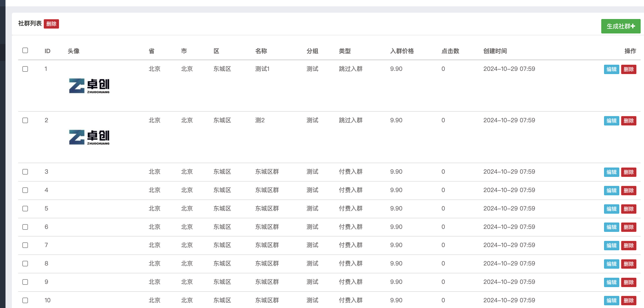Screen dimensions: 644x308
Task: Click 编辑 in row ID 7
Action: point(611,246)
